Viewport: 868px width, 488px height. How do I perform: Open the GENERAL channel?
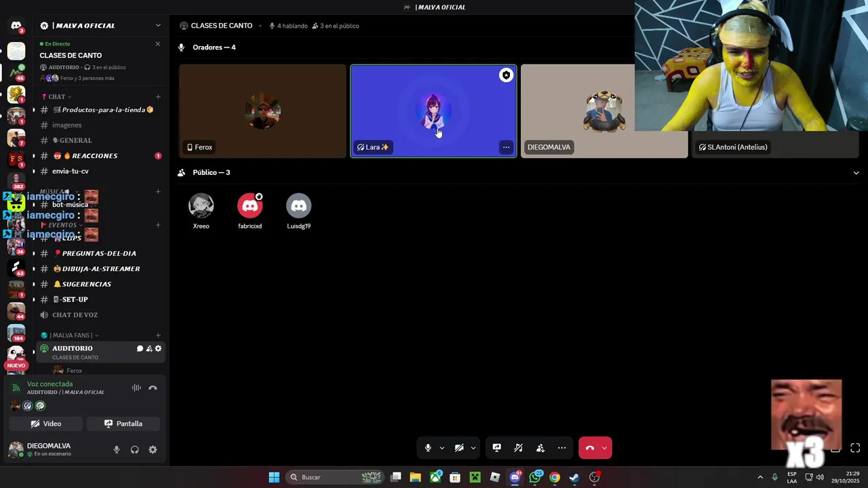pos(98,140)
